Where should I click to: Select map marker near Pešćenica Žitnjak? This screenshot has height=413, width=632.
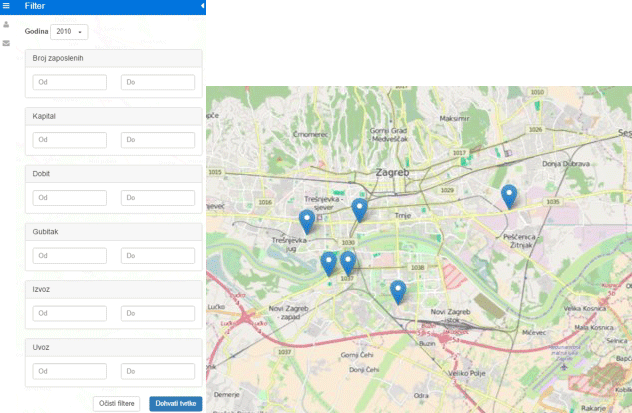point(509,197)
